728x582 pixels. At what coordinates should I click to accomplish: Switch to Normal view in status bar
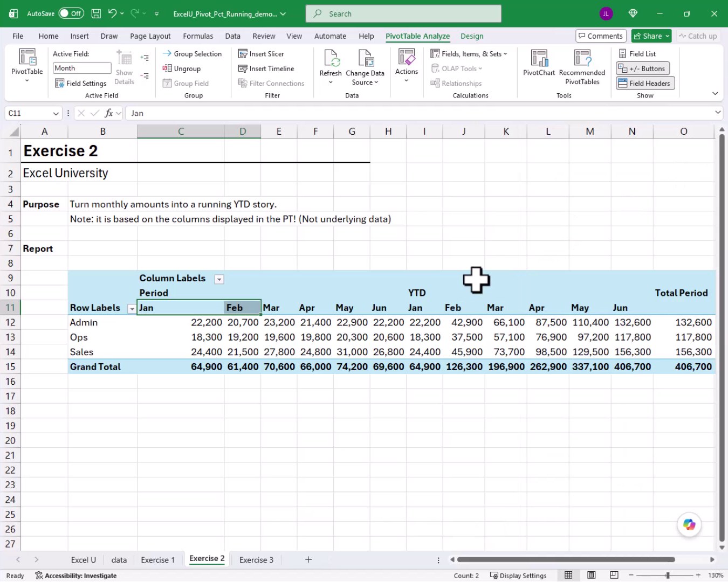point(568,575)
